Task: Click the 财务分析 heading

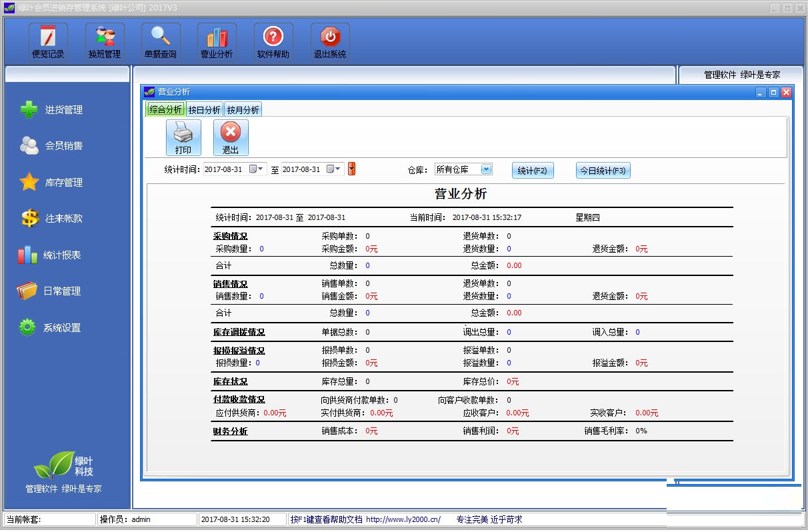Action: (231, 431)
